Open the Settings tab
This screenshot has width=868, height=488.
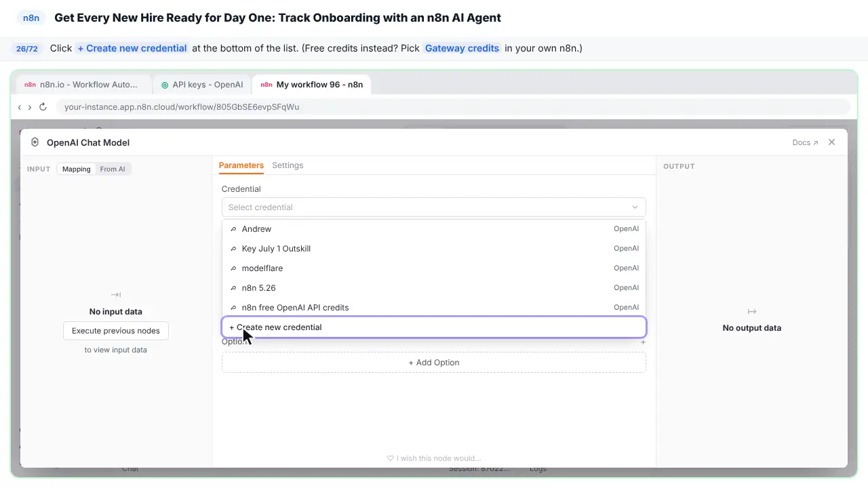pos(288,165)
